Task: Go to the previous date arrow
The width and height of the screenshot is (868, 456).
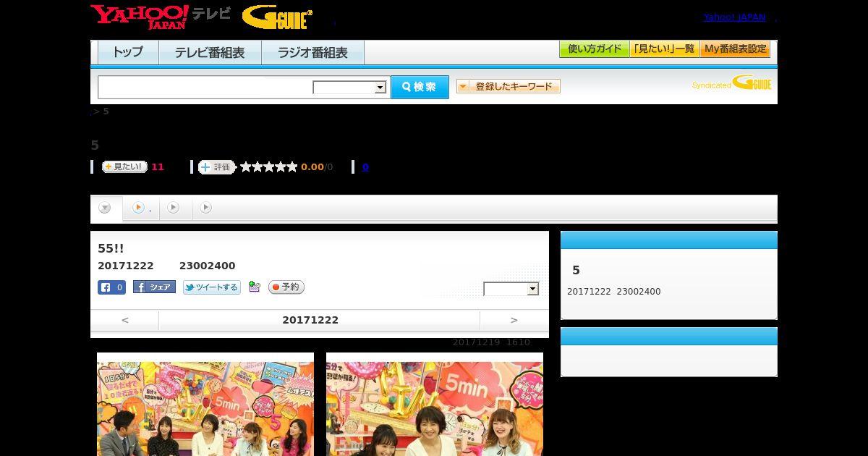Action: click(x=125, y=320)
